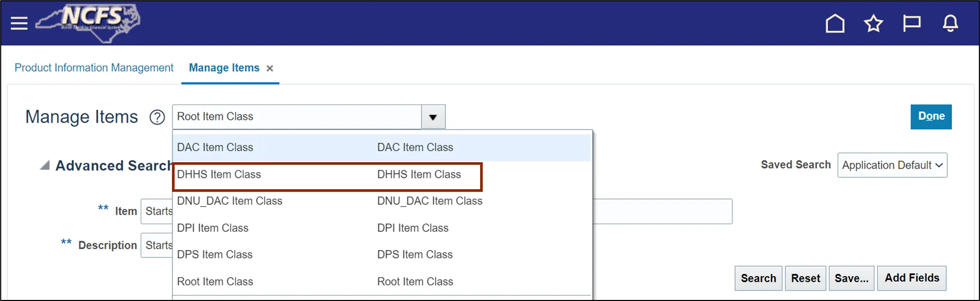
Task: Collapse the Advanced Search section
Action: 45,165
